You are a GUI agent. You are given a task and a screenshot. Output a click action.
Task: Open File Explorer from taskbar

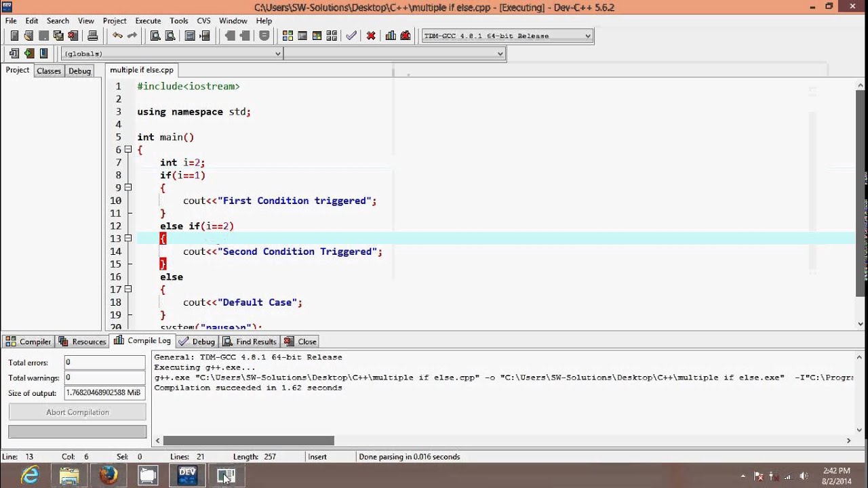click(69, 476)
